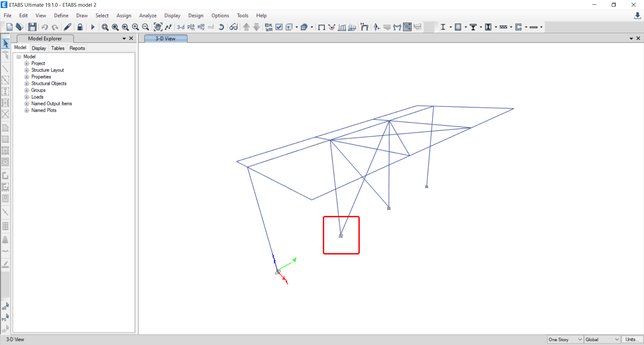Open an elevation view with the elv icon
The height and width of the screenshot is (345, 644).
[201, 27]
